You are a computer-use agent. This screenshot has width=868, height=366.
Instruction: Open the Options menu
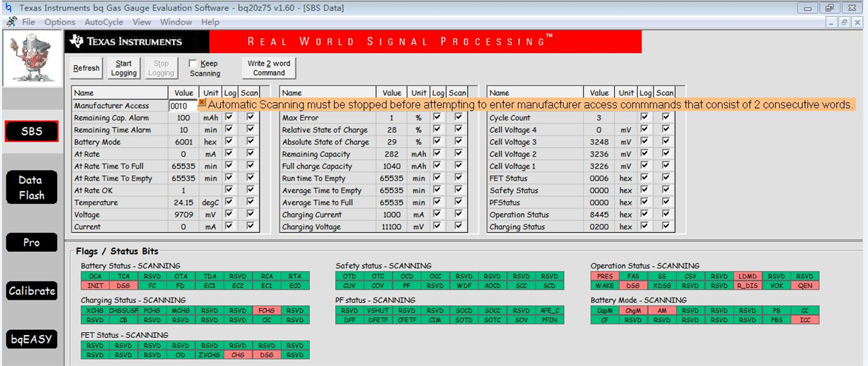(x=60, y=22)
